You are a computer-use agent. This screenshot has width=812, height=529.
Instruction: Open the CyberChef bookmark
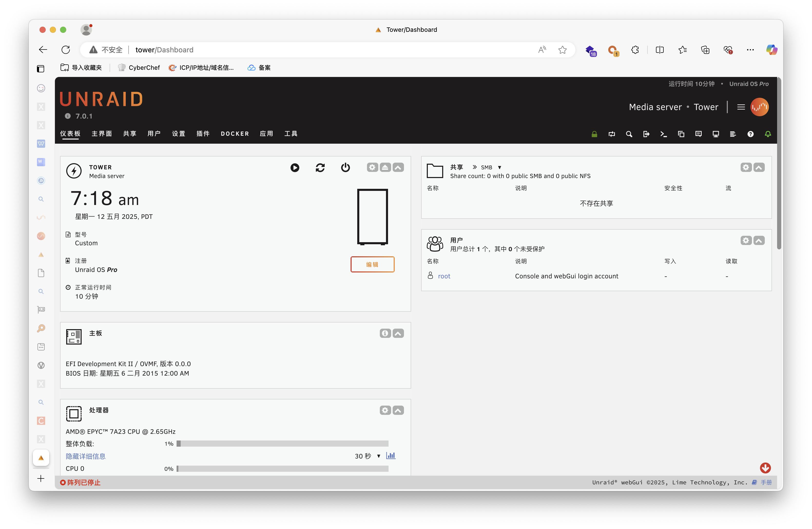tap(139, 67)
